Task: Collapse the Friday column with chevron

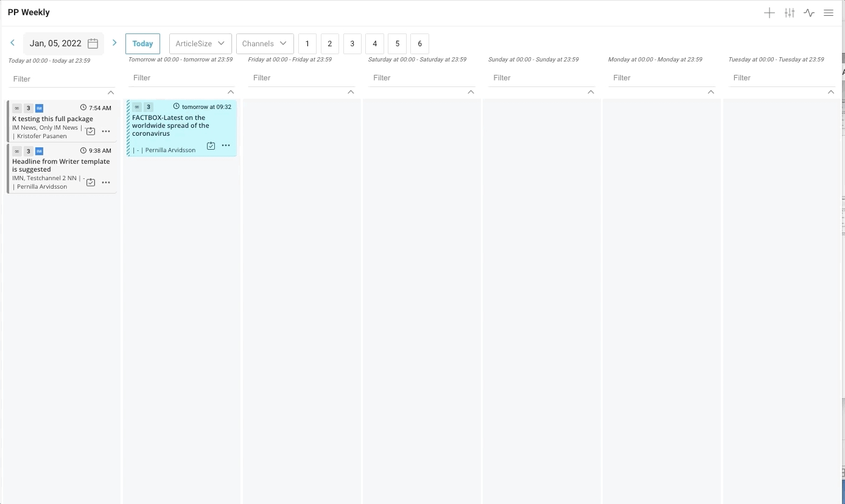Action: click(x=351, y=92)
